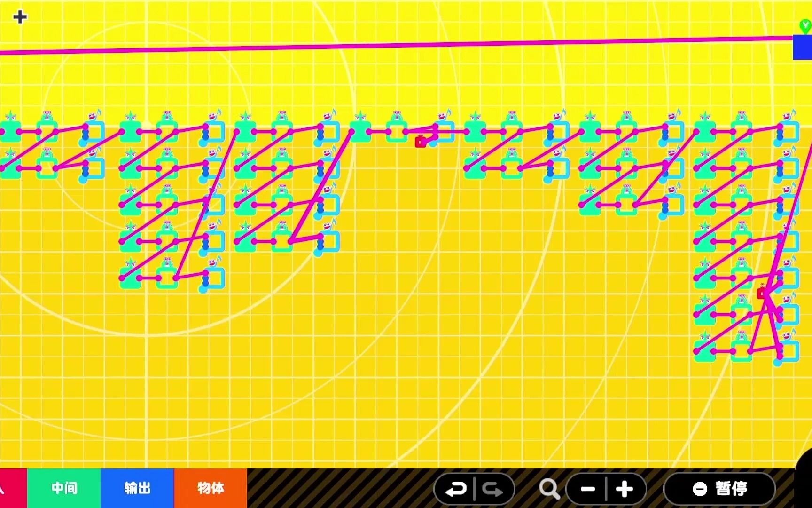Switch to the 物体 (Objects) Nodon tab
This screenshot has height=508, width=812.
pos(211,488)
